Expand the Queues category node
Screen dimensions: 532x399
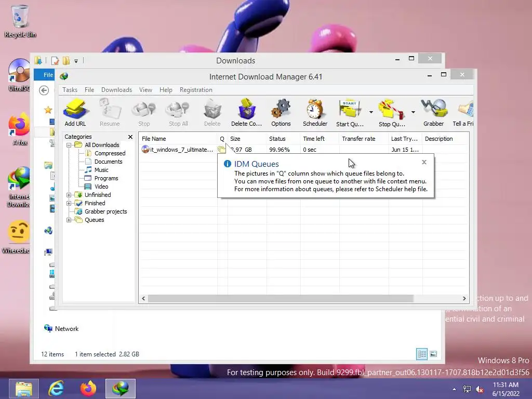point(69,220)
